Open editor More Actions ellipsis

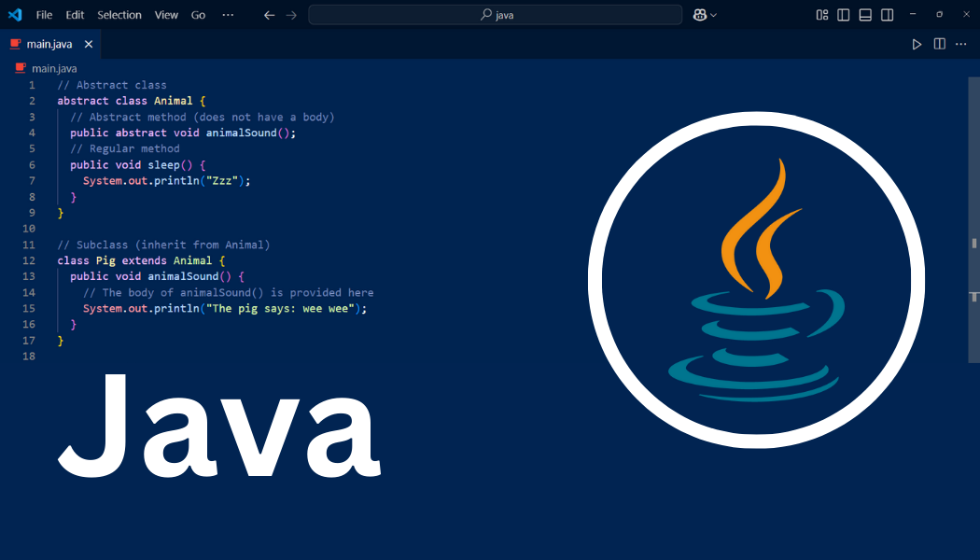click(x=961, y=44)
